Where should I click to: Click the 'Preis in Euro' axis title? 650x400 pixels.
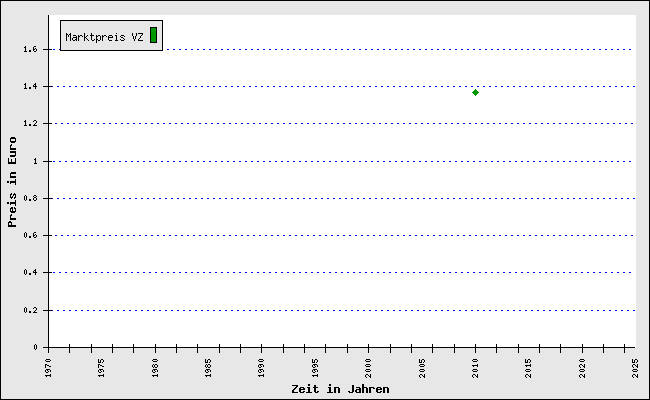pos(12,182)
